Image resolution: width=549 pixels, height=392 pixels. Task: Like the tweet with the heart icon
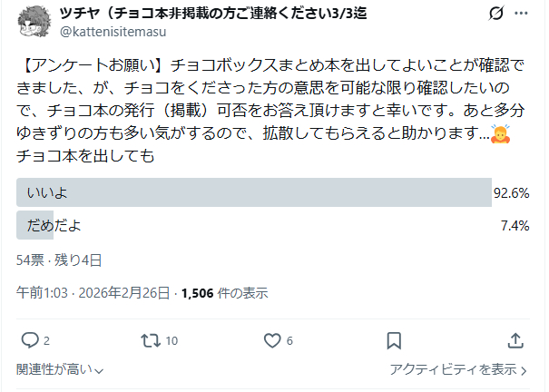pos(272,340)
